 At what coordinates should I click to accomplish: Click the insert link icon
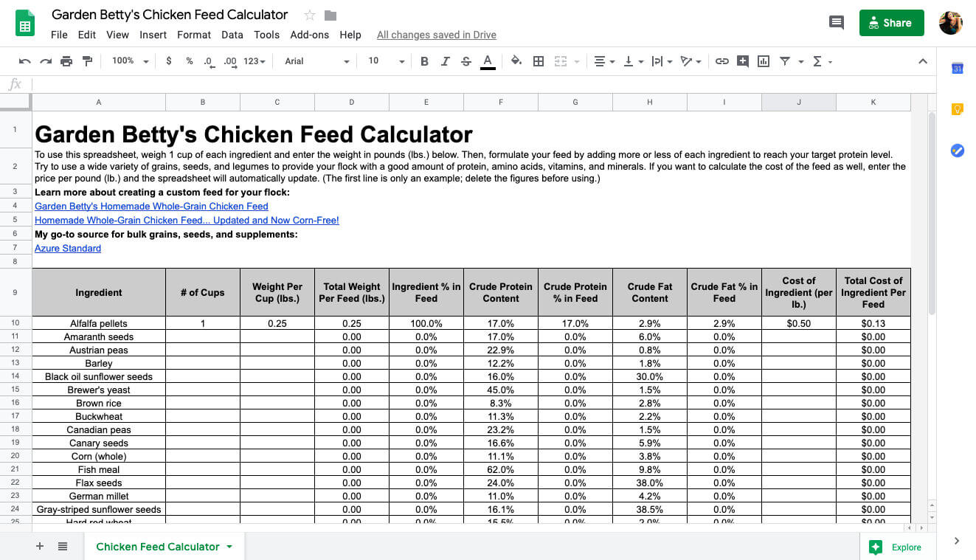point(722,61)
